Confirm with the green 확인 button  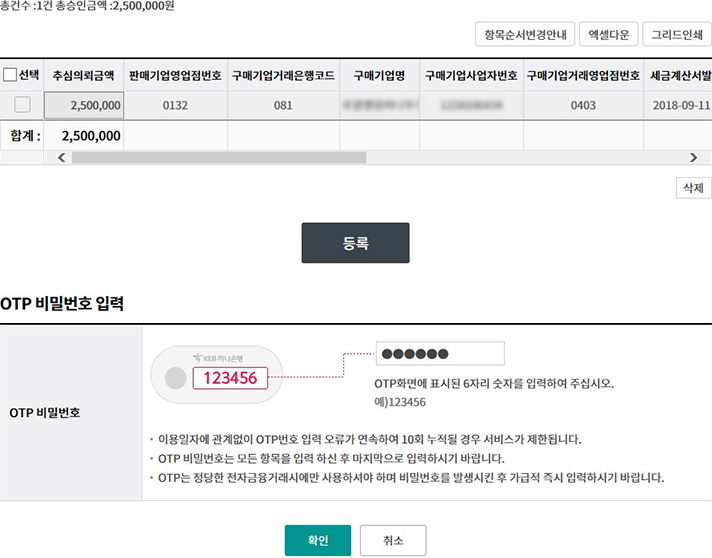tap(318, 540)
